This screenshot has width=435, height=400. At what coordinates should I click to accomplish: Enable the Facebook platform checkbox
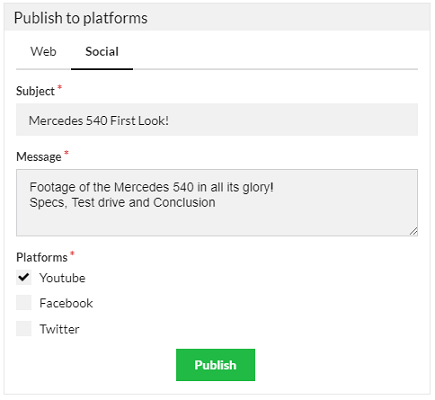[24, 303]
